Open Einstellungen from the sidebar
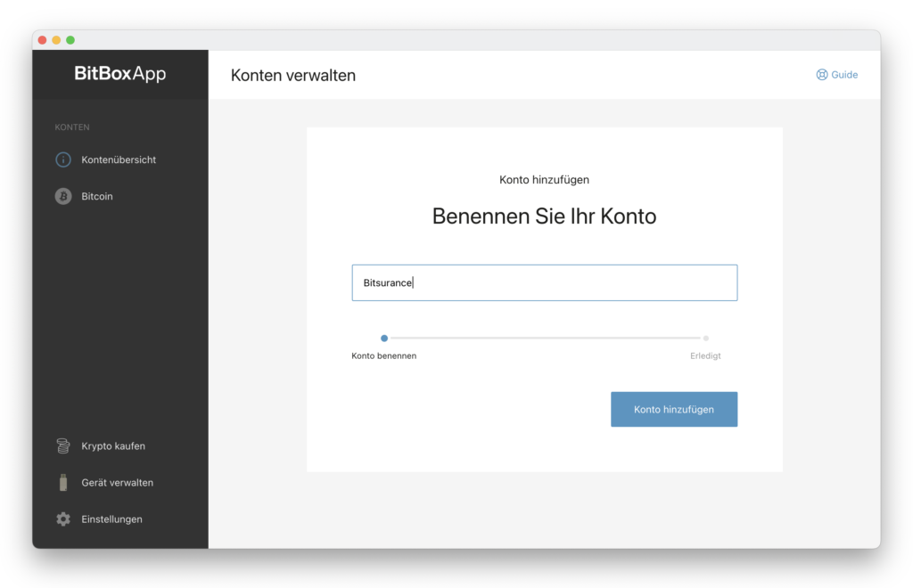The image size is (913, 588). [111, 519]
